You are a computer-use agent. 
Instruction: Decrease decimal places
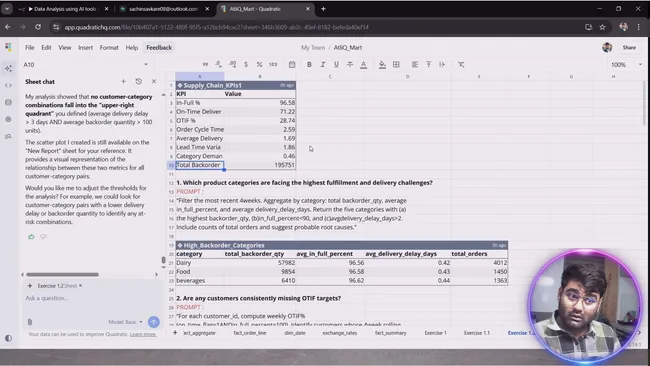(218, 64)
